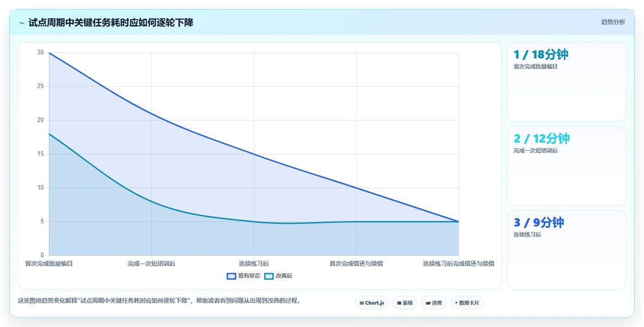Screen dimensions: 644x327
Task: Click the y-axis value 25
Action: tap(41, 86)
